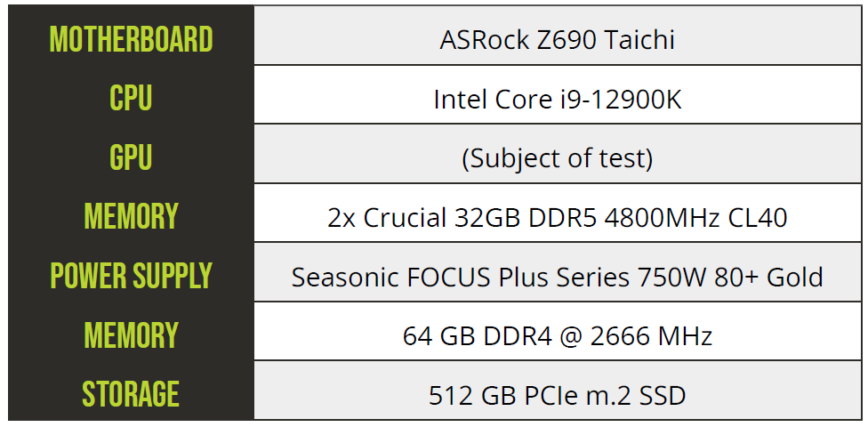Select the 2x Crucial 32GB DDR5 cell
This screenshot has width=868, height=427.
point(558,213)
